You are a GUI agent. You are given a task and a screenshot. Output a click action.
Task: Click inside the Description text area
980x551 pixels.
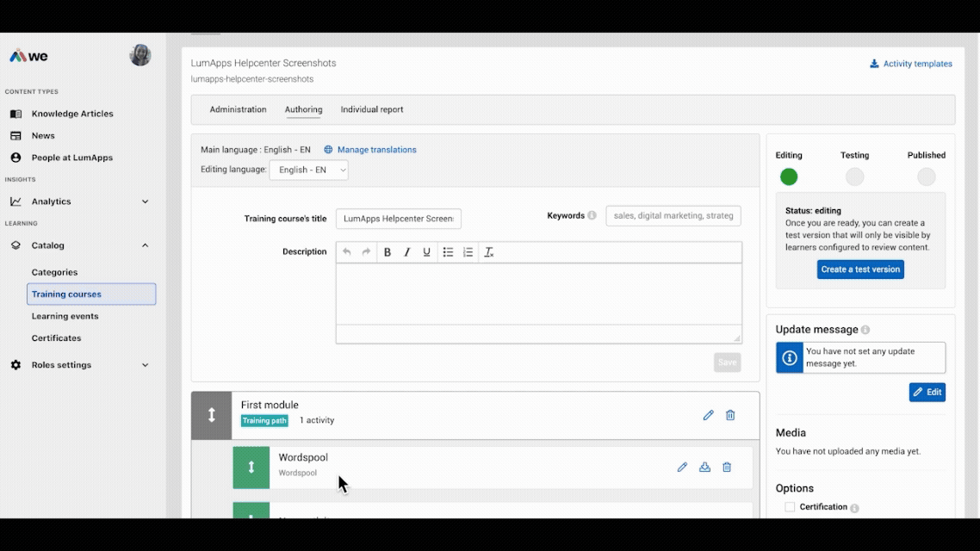pos(539,294)
